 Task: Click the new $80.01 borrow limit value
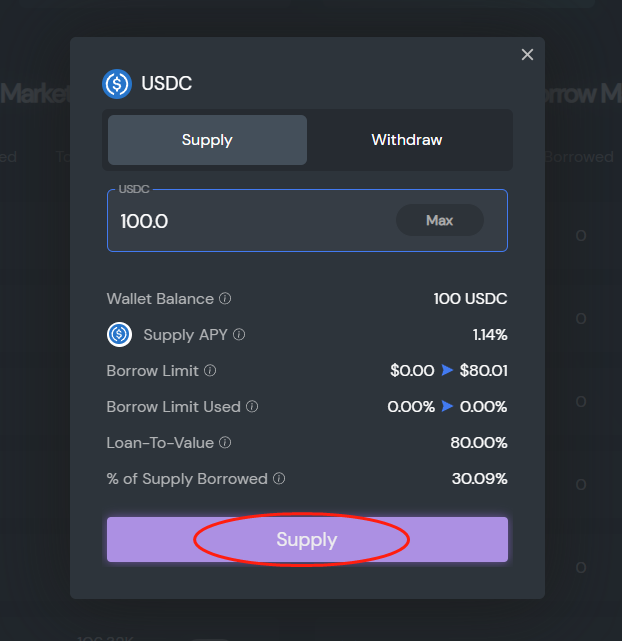pyautogui.click(x=483, y=371)
